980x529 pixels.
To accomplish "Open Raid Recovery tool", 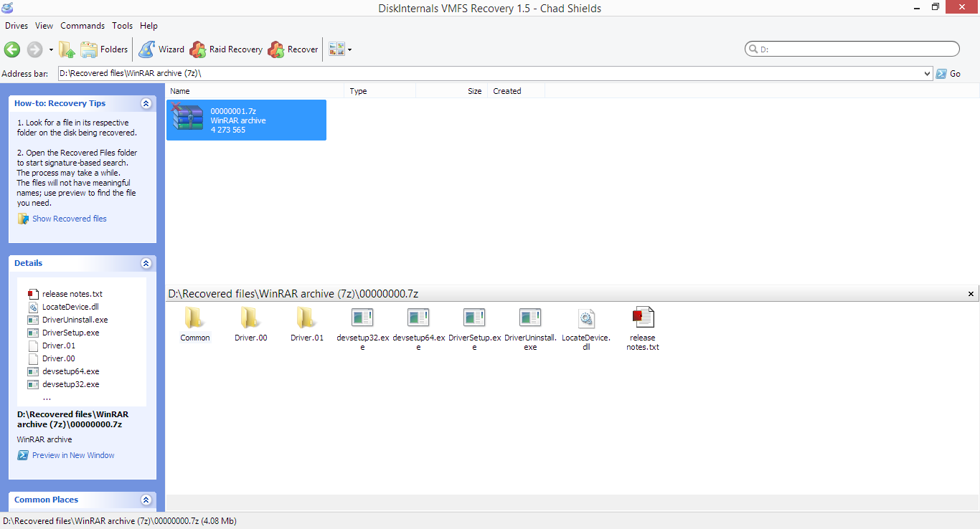I will [226, 49].
